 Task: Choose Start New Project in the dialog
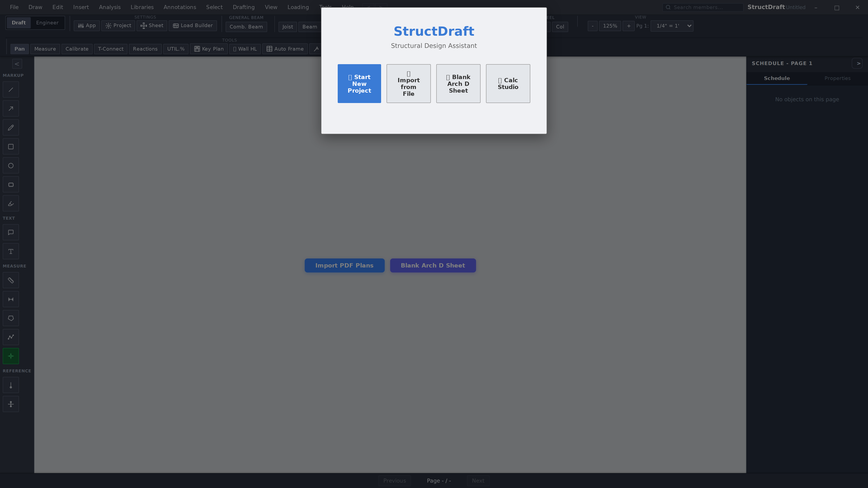coord(359,84)
